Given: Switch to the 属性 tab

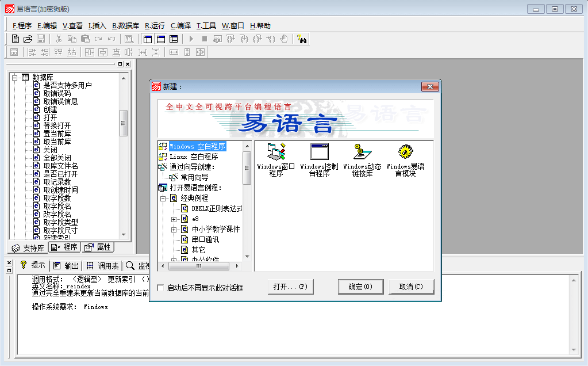Looking at the screenshot, I should (98, 247).
